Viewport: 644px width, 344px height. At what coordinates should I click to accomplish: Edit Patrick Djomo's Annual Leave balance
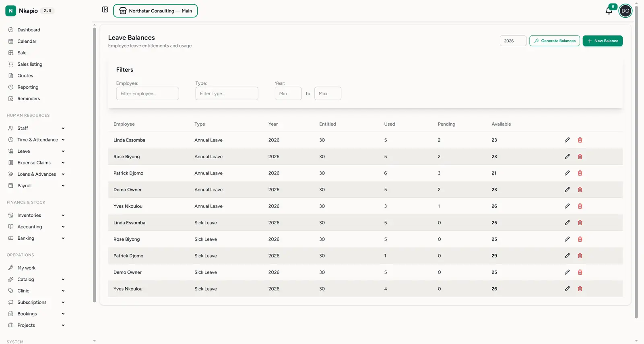coord(567,173)
